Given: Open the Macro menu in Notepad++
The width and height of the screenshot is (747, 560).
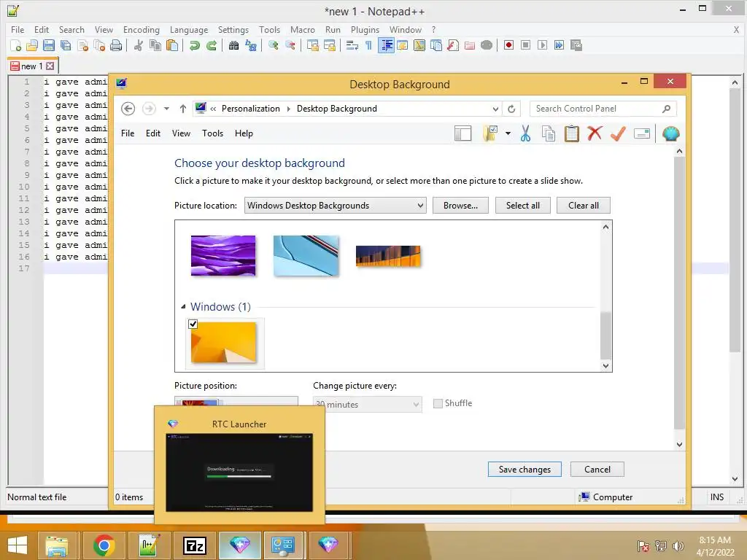Looking at the screenshot, I should (x=303, y=29).
